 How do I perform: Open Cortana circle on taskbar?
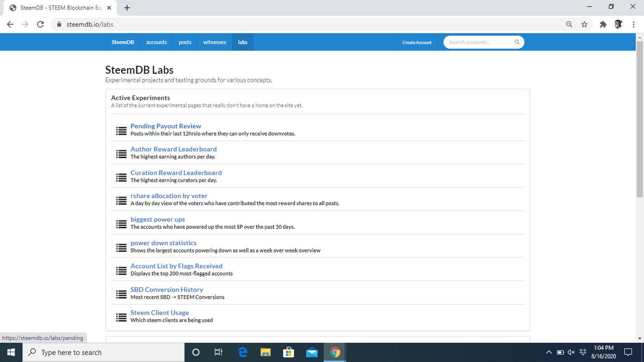(x=196, y=352)
